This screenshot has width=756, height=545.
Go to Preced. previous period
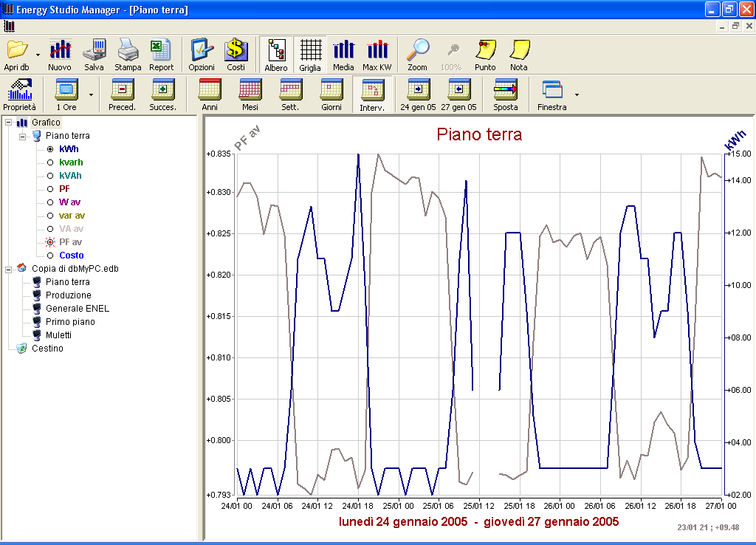[x=122, y=95]
